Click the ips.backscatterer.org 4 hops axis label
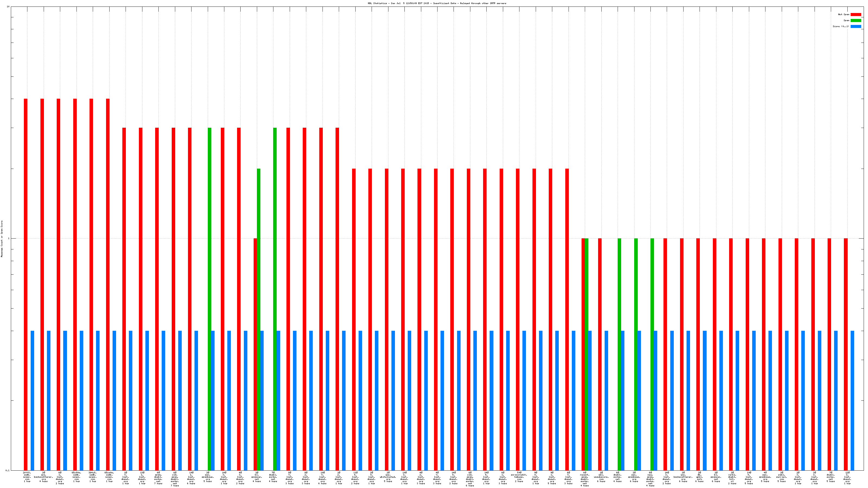 (x=43, y=477)
